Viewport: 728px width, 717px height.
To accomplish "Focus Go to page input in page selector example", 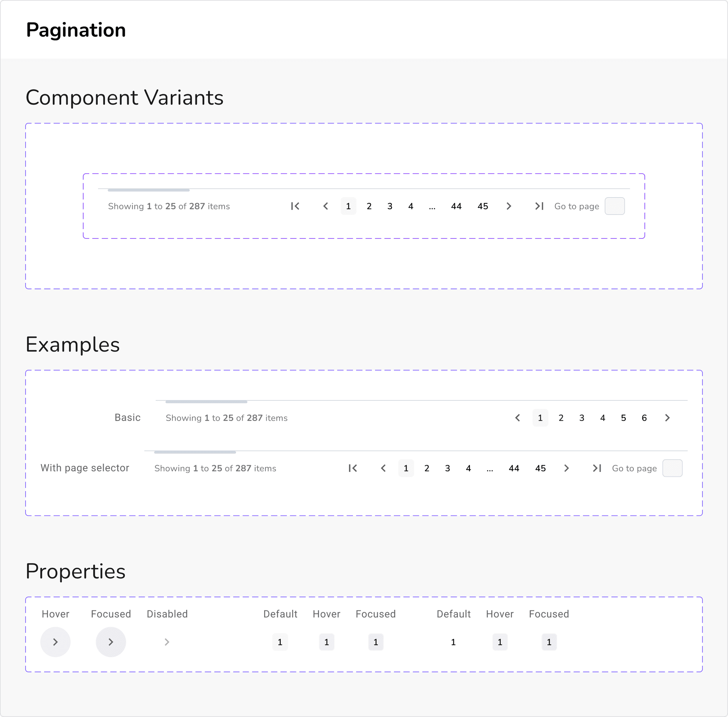I will tap(672, 468).
